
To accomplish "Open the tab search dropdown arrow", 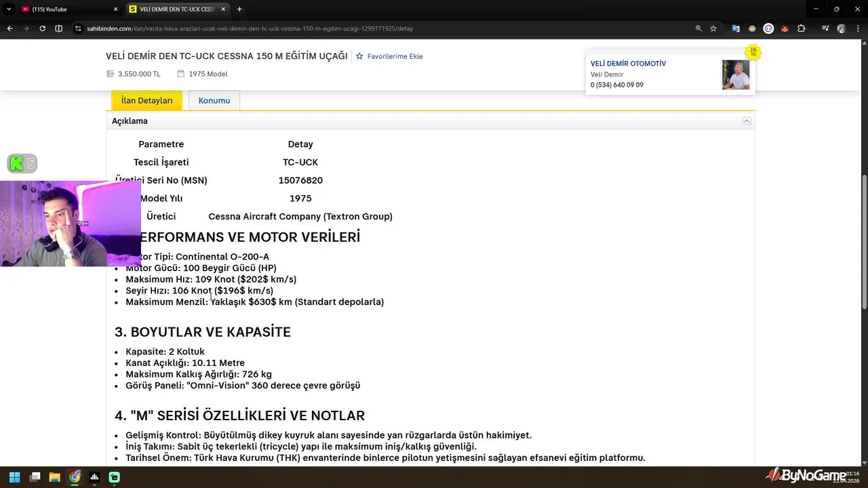I will pos(9,9).
